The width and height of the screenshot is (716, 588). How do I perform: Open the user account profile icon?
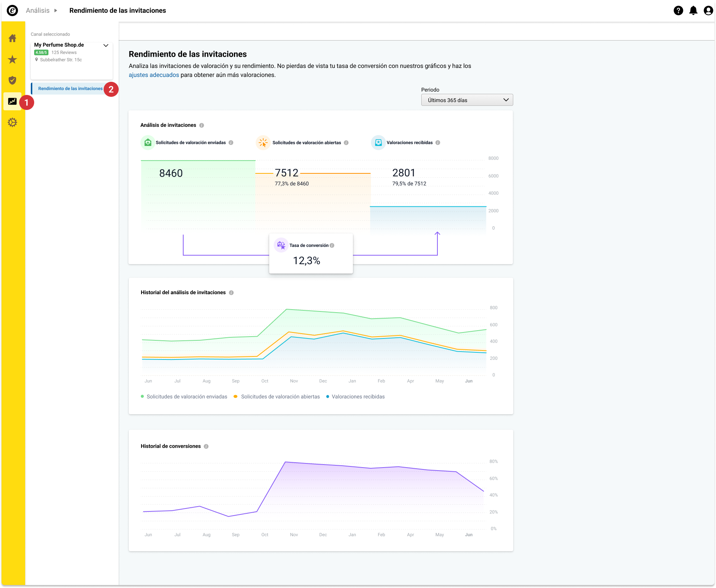tap(708, 11)
